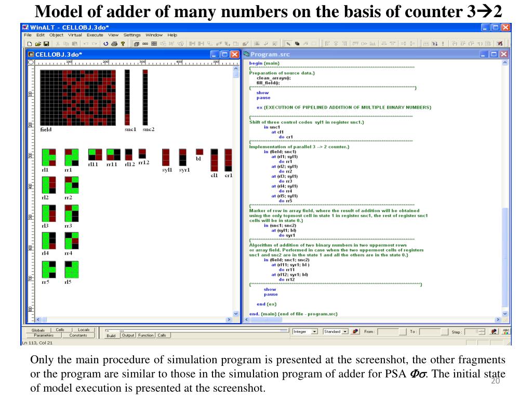
Task: Click the sort-down arrow execute icon
Action: [435, 44]
